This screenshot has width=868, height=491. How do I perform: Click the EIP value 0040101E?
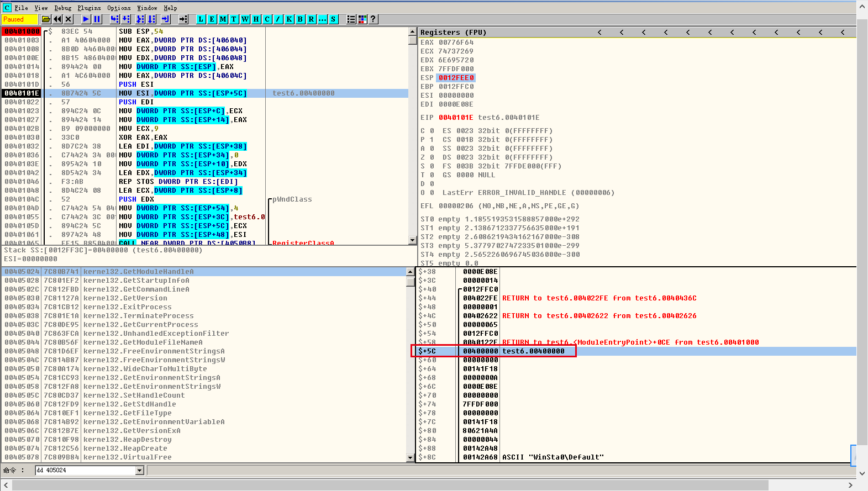click(x=456, y=118)
